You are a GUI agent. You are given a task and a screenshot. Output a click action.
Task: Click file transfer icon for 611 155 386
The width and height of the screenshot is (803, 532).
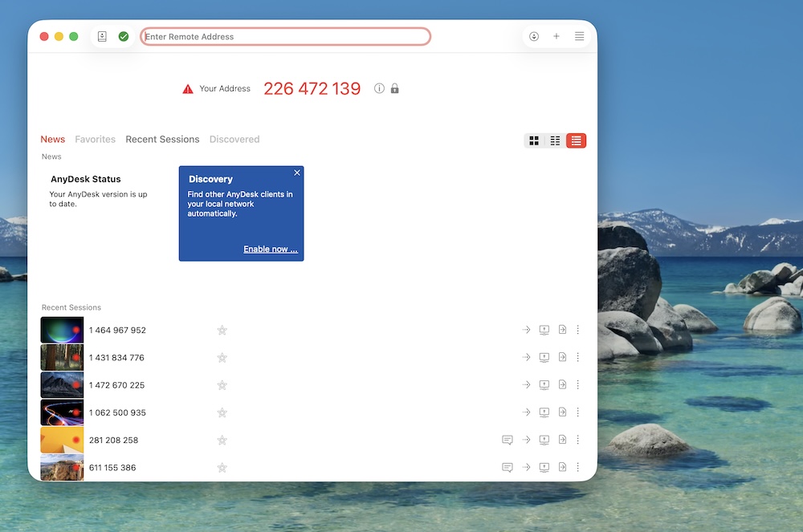(562, 467)
